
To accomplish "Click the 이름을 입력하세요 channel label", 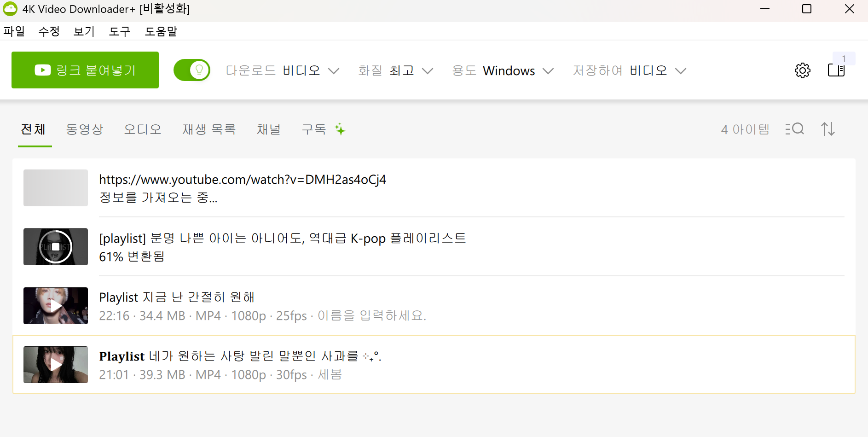I will coord(372,315).
